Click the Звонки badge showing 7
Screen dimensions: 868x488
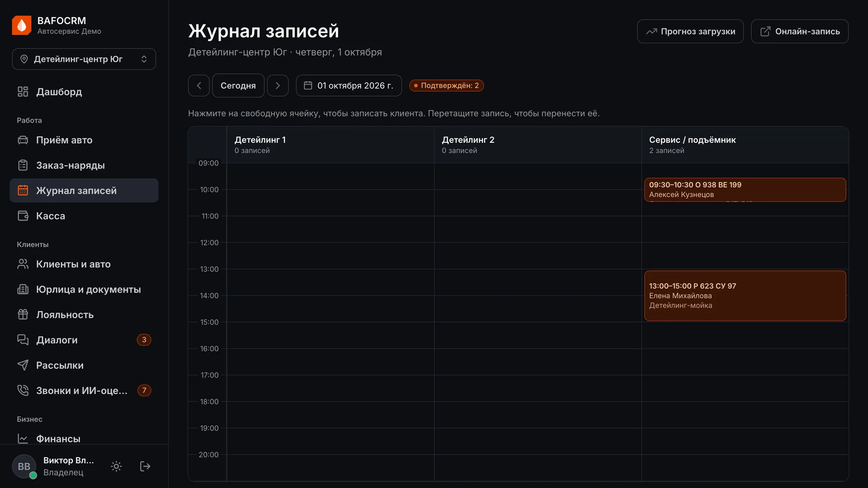click(x=144, y=390)
